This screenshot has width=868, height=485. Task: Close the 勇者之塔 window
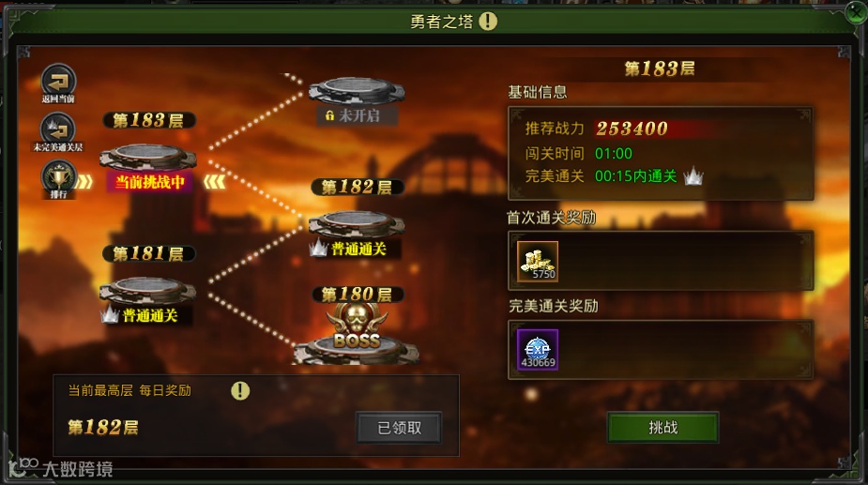pos(855,12)
